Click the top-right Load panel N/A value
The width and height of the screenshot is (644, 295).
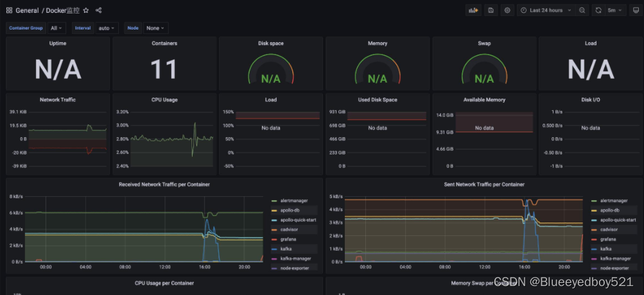591,69
